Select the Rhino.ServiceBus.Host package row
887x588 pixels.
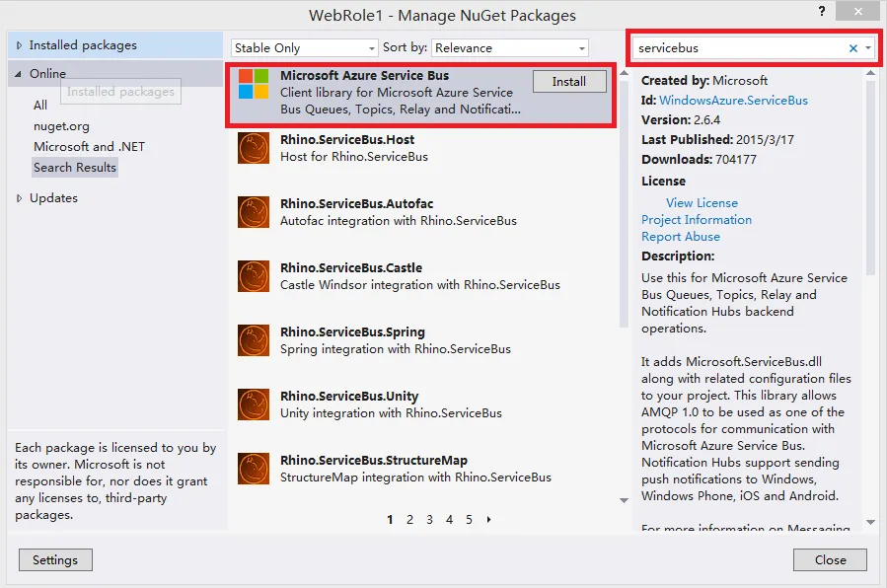(421, 148)
